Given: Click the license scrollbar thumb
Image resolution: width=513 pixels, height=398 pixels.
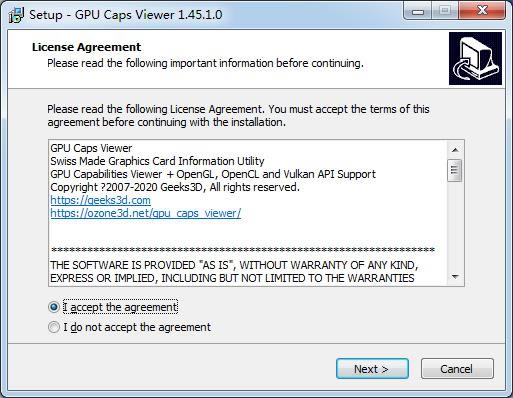Looking at the screenshot, I should 455,170.
